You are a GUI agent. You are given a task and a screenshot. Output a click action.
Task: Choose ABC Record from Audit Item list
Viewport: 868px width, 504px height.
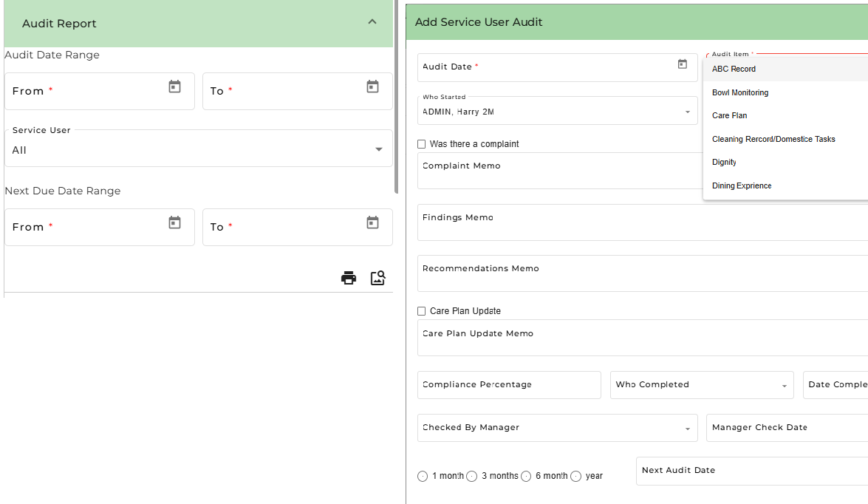[785, 69]
